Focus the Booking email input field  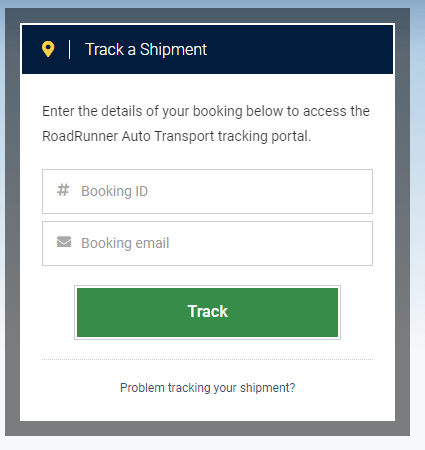pyautogui.click(x=207, y=243)
